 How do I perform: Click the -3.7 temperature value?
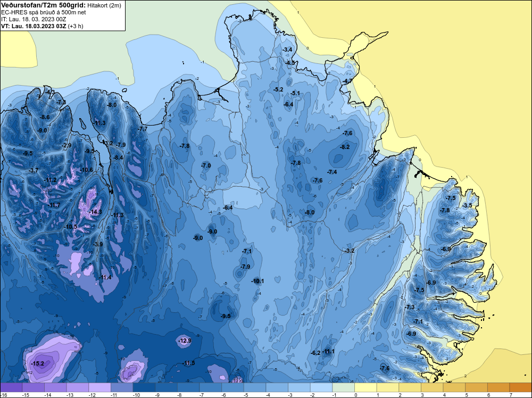[33, 170]
